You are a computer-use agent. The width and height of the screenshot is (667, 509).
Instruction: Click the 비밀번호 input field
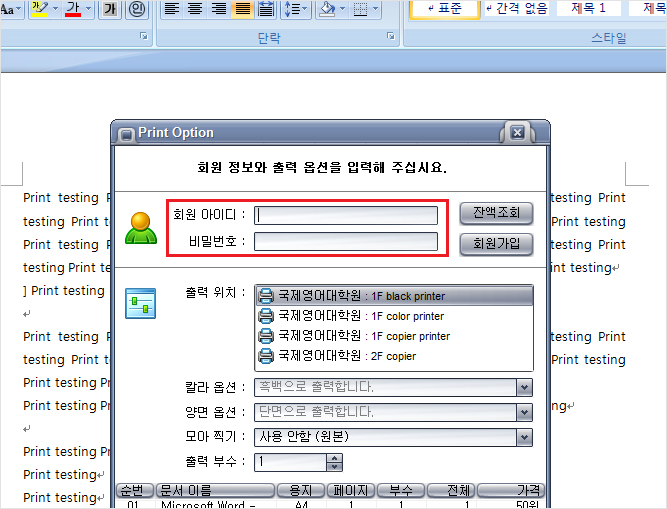pos(346,242)
